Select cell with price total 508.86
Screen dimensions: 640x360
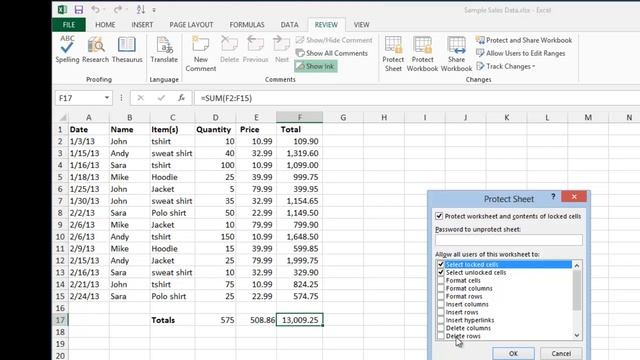click(x=256, y=320)
